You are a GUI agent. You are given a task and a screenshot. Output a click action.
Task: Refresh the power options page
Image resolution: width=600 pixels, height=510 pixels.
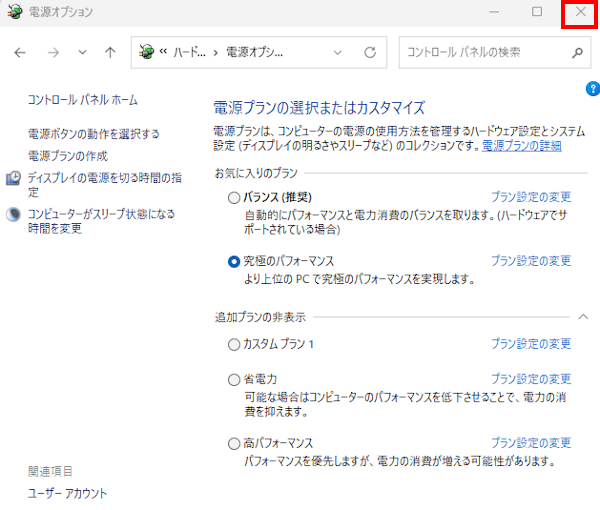coord(369,52)
